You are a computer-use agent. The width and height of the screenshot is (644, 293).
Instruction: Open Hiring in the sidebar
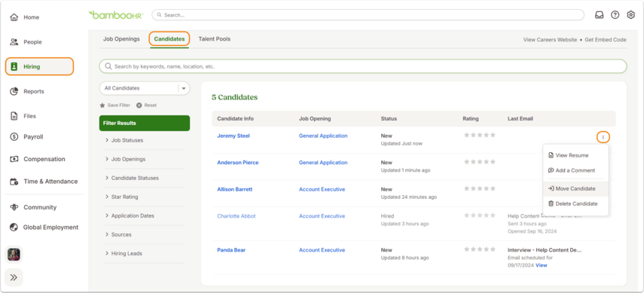(x=39, y=66)
